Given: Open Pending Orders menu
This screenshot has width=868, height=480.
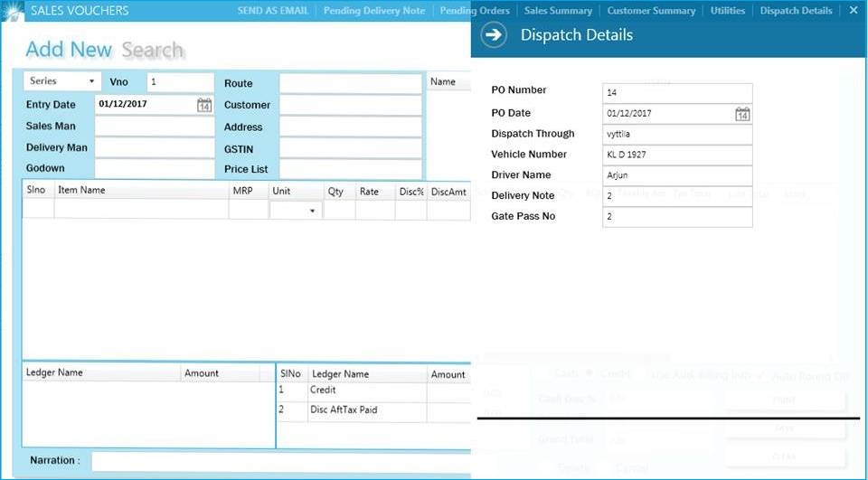Looking at the screenshot, I should pyautogui.click(x=475, y=11).
